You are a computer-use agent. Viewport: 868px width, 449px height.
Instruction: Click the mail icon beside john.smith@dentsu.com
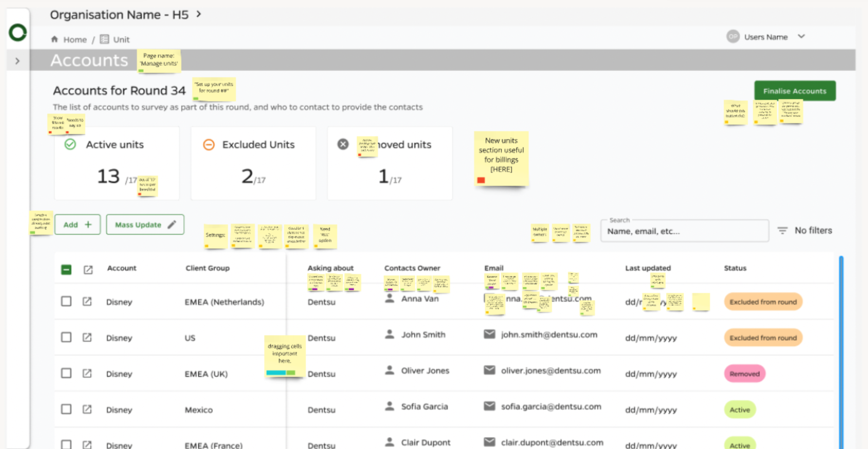point(490,334)
